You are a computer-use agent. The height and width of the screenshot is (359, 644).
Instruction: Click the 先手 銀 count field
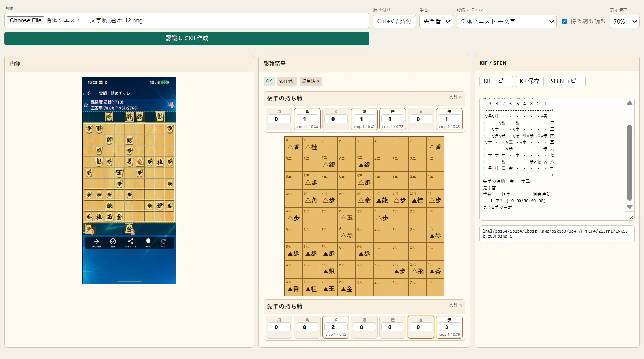pyautogui.click(x=364, y=327)
